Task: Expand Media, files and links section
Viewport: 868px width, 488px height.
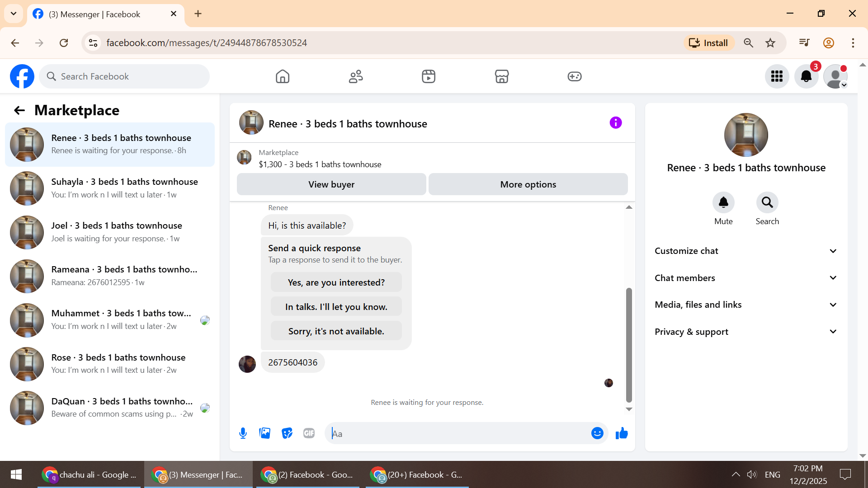Action: pos(746,305)
